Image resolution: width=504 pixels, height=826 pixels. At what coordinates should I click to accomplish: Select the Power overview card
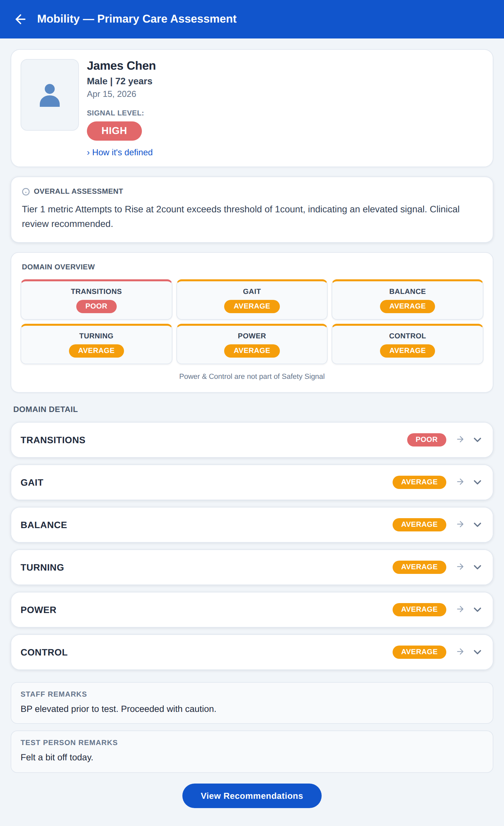pyautogui.click(x=252, y=344)
